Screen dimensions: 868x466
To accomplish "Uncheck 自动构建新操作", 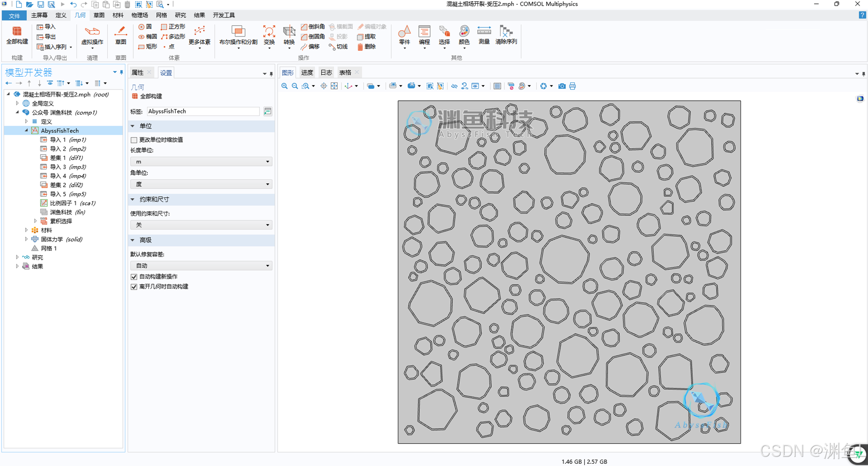I will (x=134, y=277).
